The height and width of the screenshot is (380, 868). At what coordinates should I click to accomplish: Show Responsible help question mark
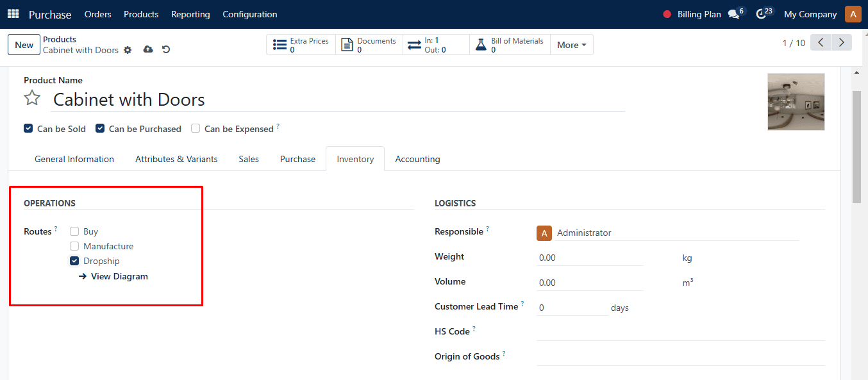pos(488,229)
